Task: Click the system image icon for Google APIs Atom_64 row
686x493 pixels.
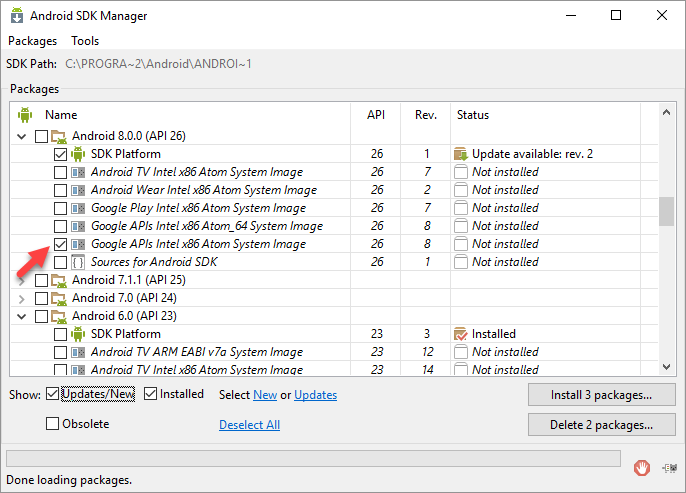Action: click(78, 226)
